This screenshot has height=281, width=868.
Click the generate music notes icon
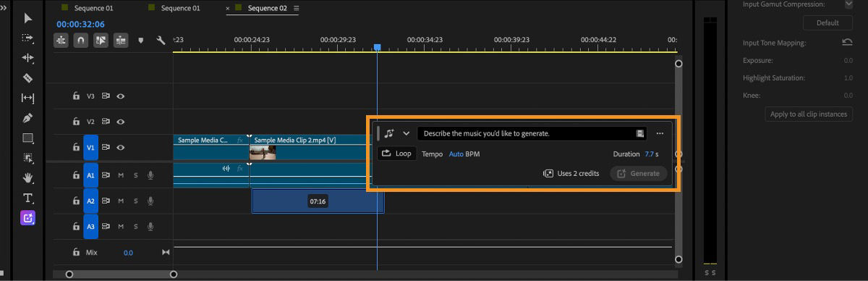click(390, 133)
